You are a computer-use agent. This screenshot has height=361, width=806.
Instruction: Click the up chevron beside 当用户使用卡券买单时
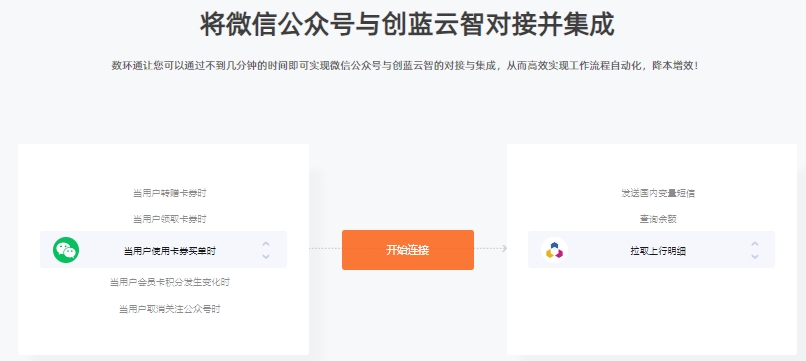[266, 244]
